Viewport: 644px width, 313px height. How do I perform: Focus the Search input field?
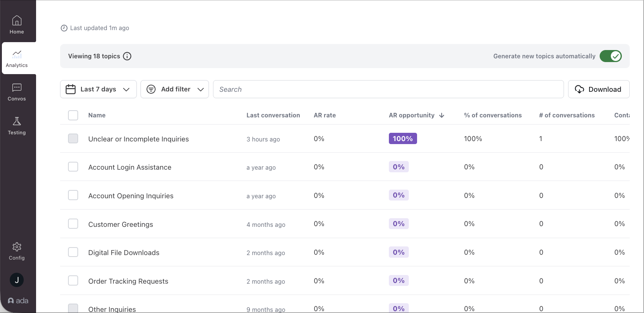pyautogui.click(x=388, y=89)
